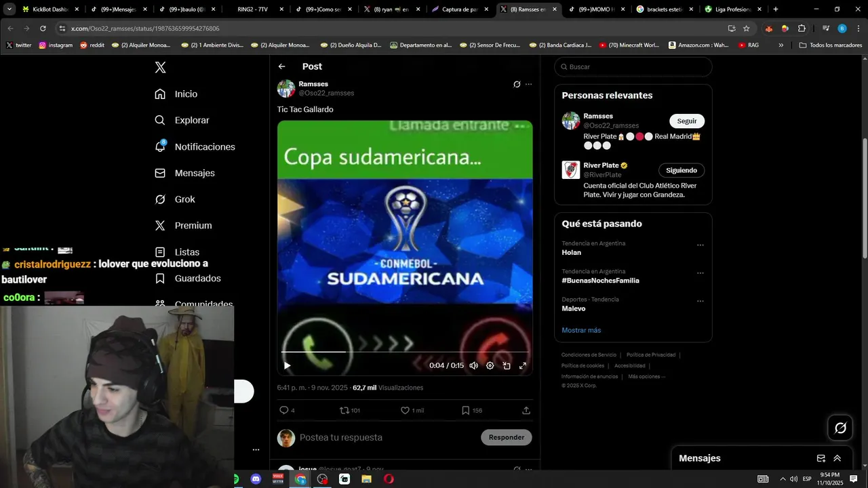Mute the video with the volume icon
Viewport: 868px width, 488px height.
click(x=473, y=365)
